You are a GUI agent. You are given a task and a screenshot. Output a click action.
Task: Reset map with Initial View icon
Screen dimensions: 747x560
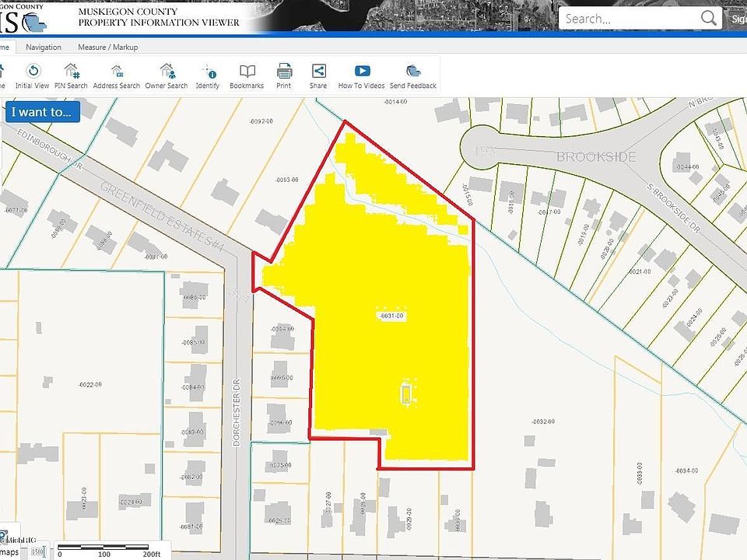(x=33, y=75)
